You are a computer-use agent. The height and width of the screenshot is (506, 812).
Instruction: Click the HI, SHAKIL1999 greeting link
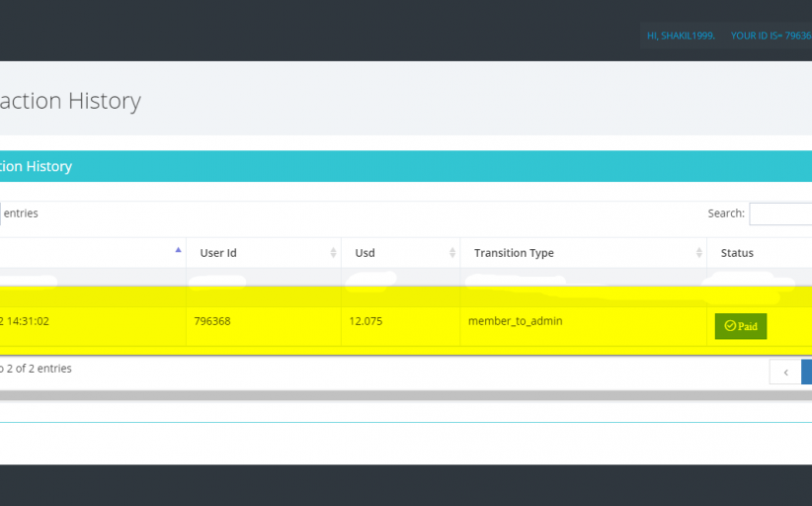point(681,36)
